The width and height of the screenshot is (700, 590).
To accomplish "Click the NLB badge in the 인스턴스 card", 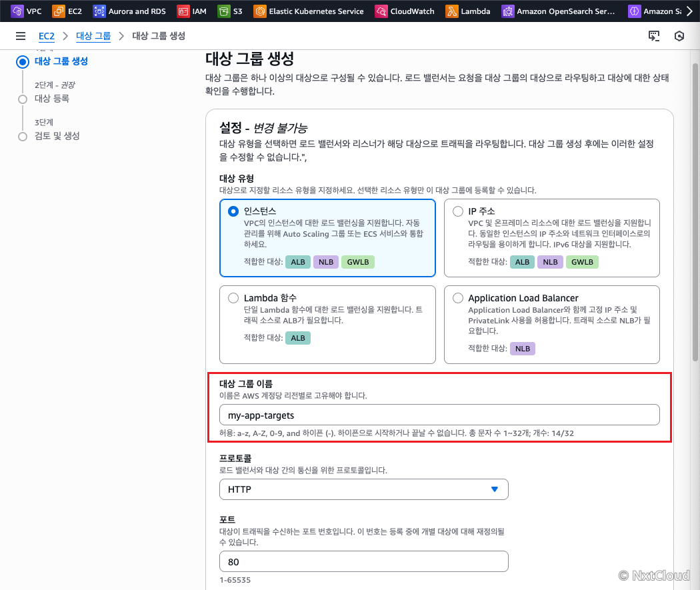I will (326, 262).
